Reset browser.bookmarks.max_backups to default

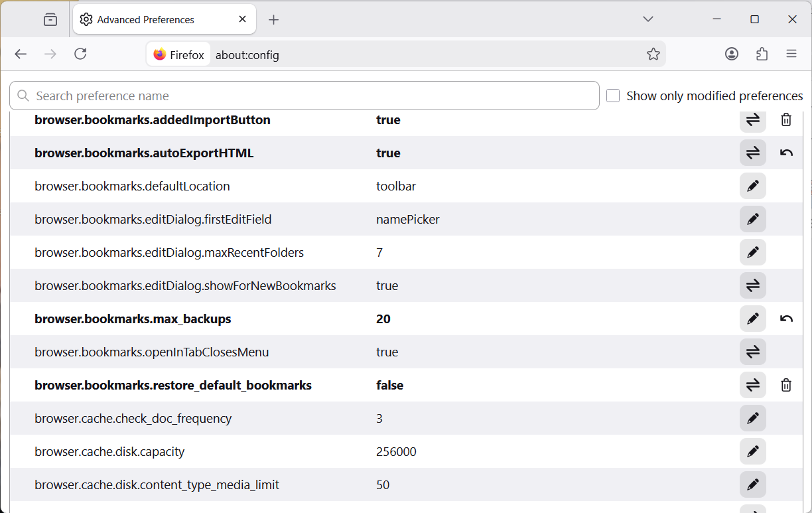click(x=786, y=319)
